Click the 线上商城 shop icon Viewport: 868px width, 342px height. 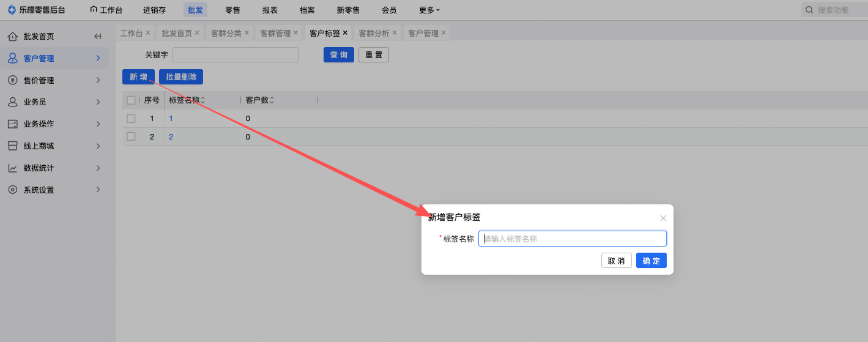(x=12, y=146)
